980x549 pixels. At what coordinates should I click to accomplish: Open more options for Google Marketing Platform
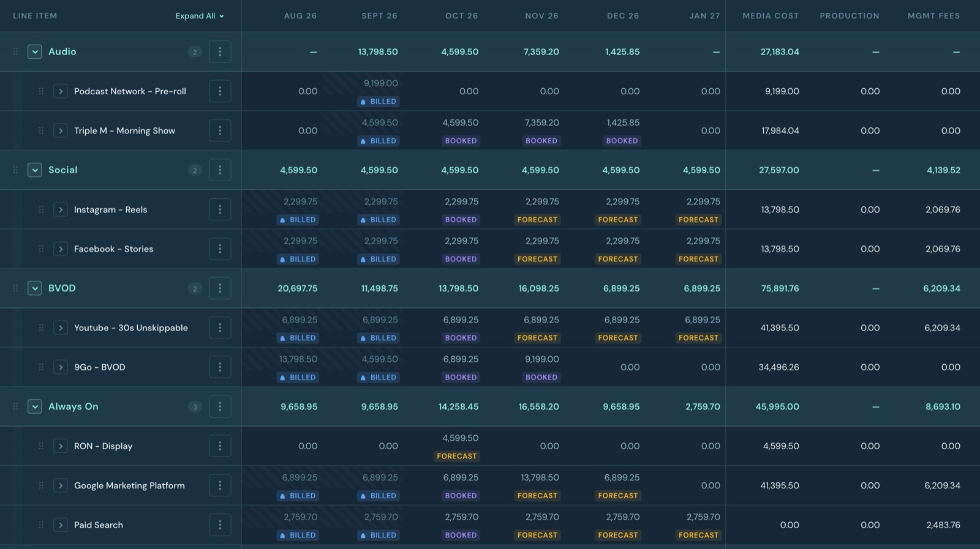tap(220, 485)
